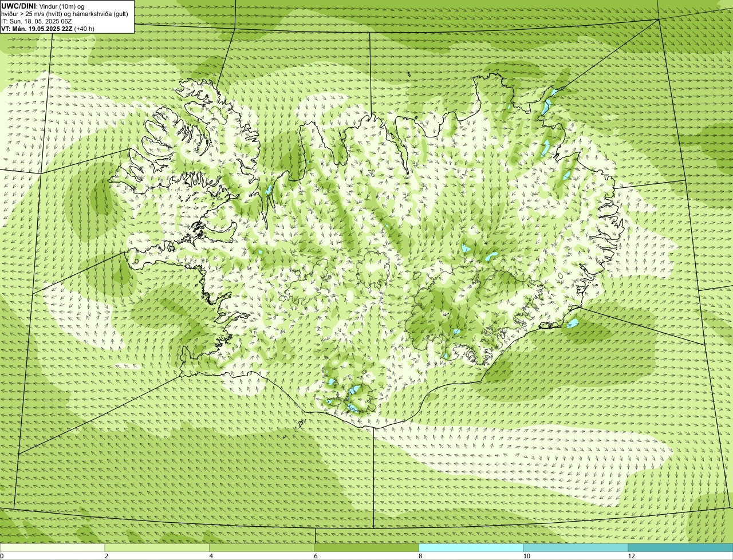Click the teal legend swatch above 12 m/s
The image size is (733, 560).
tap(680, 547)
